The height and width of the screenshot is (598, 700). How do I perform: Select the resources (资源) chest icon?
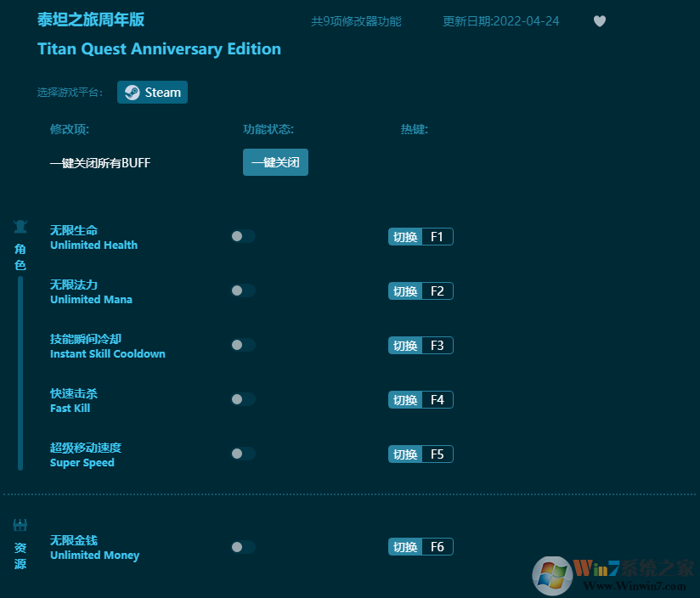20,525
